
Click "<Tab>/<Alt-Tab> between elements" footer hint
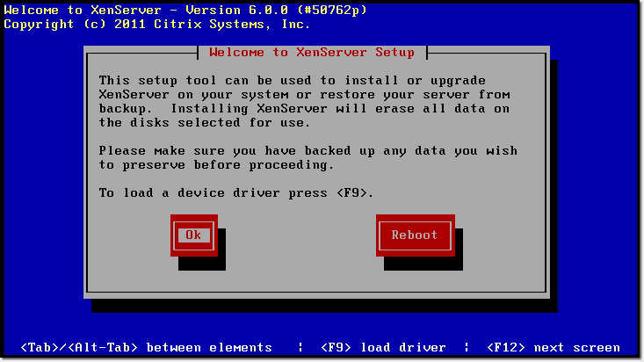[146, 348]
